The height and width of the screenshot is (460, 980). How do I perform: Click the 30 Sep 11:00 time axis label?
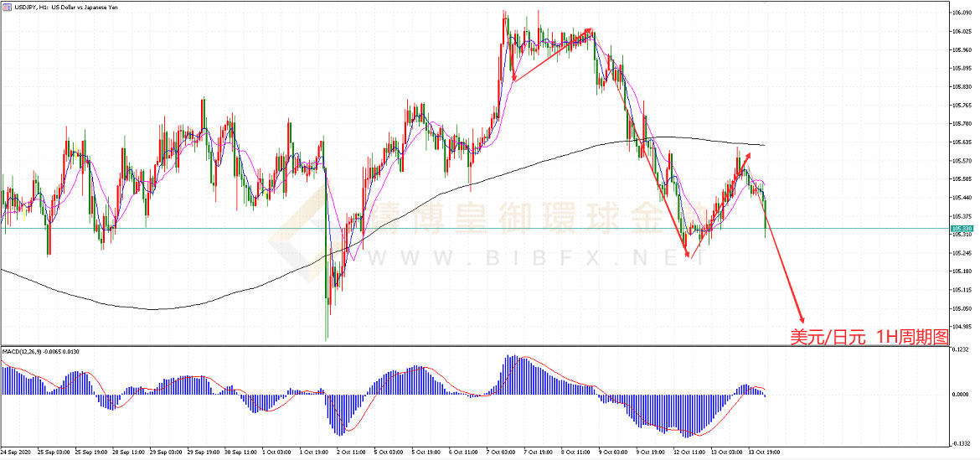[x=239, y=452]
